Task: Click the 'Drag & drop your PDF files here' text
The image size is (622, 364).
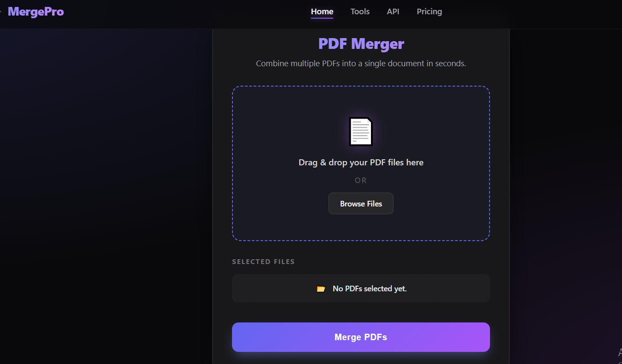Action: (361, 162)
